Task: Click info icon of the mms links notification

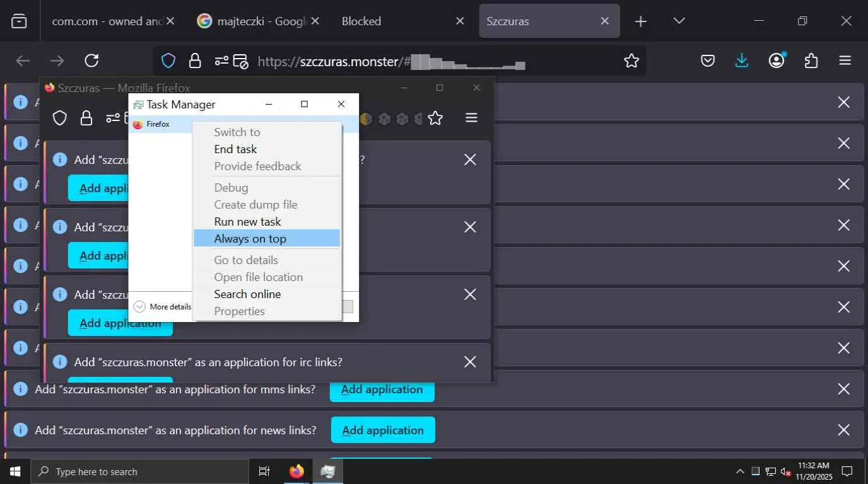Action: pos(20,389)
